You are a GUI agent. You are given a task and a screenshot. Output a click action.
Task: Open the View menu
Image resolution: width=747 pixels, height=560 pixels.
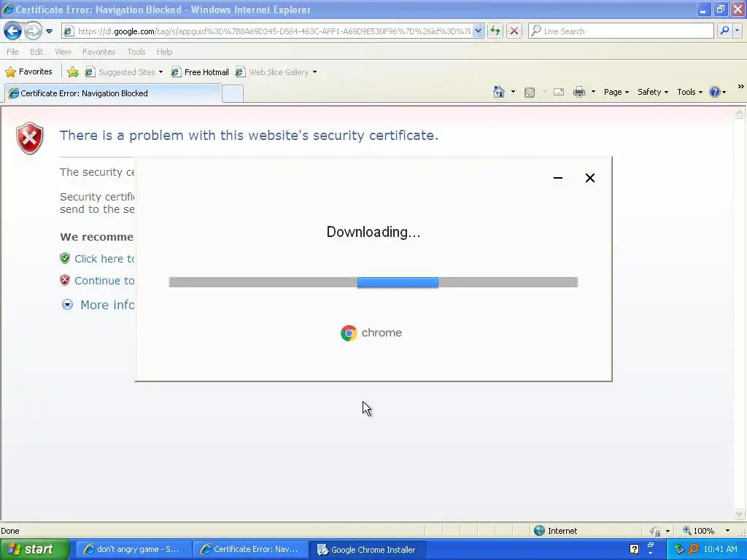click(63, 52)
